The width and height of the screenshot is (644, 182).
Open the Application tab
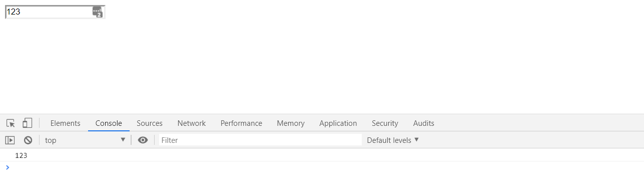click(338, 123)
